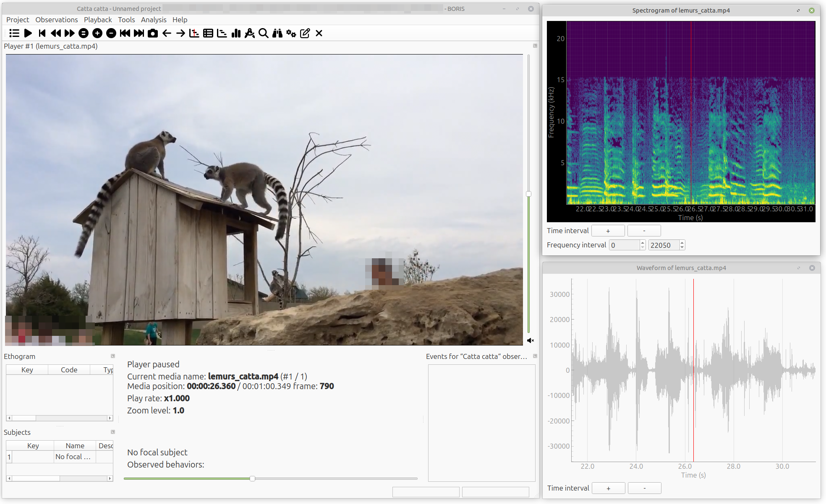
Task: Open the Observations menu
Action: [56, 20]
